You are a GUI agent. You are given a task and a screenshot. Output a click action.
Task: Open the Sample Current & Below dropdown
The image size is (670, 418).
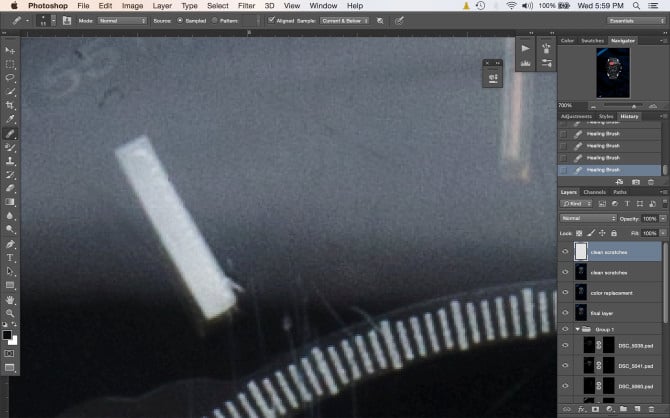point(337,19)
